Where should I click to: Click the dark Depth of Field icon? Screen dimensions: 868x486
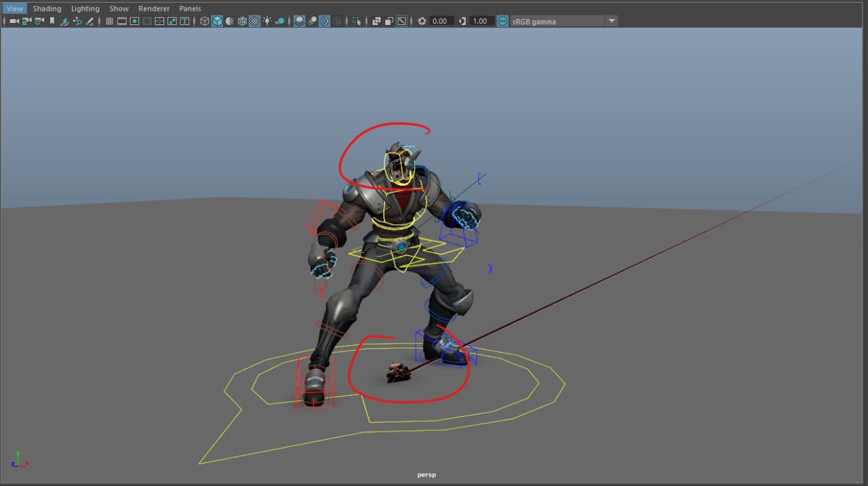pyautogui.click(x=337, y=21)
